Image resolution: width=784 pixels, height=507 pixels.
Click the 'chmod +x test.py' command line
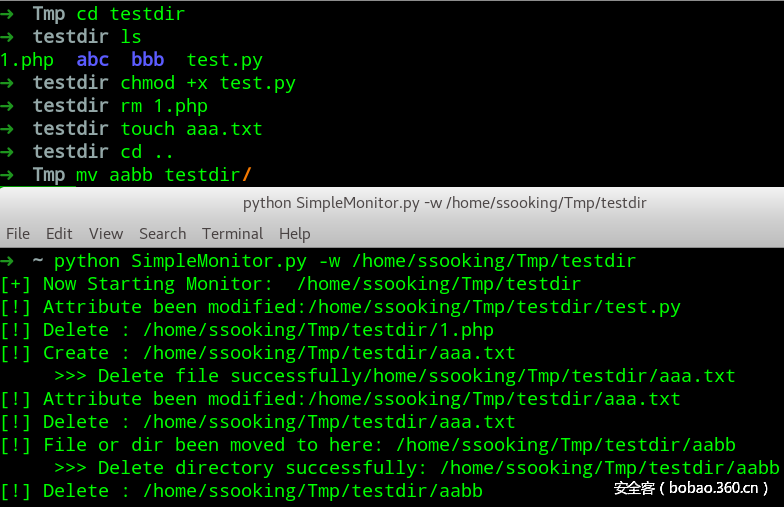(x=208, y=83)
